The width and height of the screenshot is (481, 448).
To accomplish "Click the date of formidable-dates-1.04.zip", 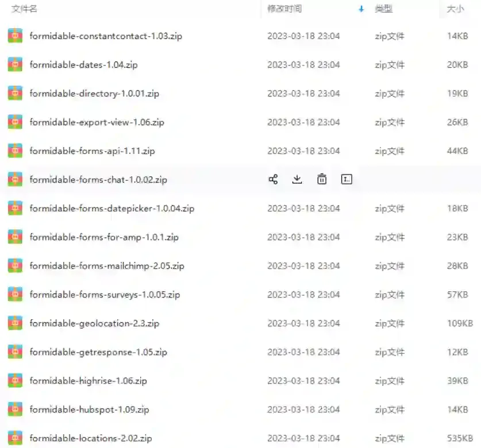I will [303, 65].
